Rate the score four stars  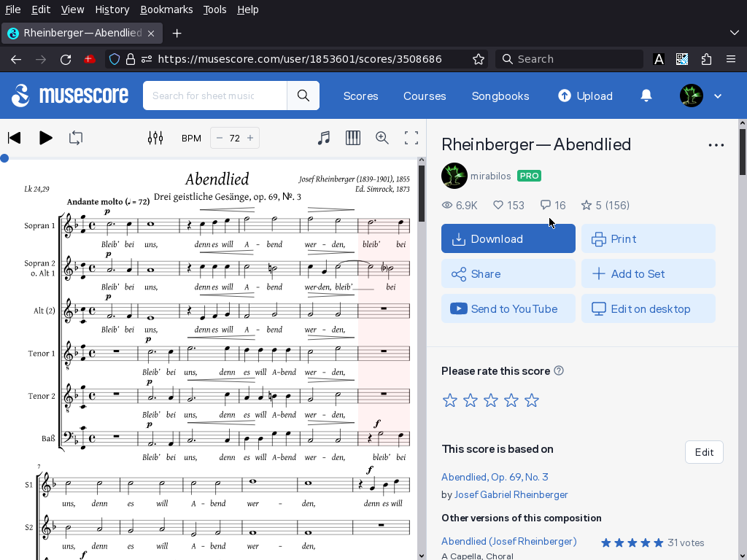point(511,400)
